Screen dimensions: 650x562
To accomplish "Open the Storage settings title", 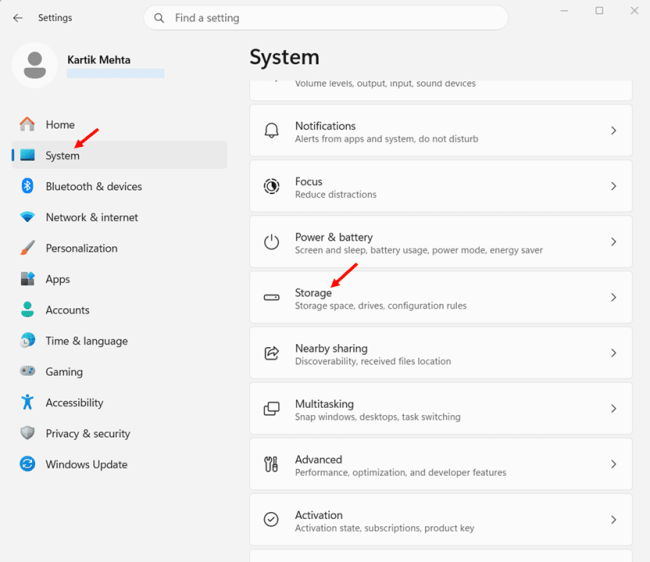I will pyautogui.click(x=313, y=293).
